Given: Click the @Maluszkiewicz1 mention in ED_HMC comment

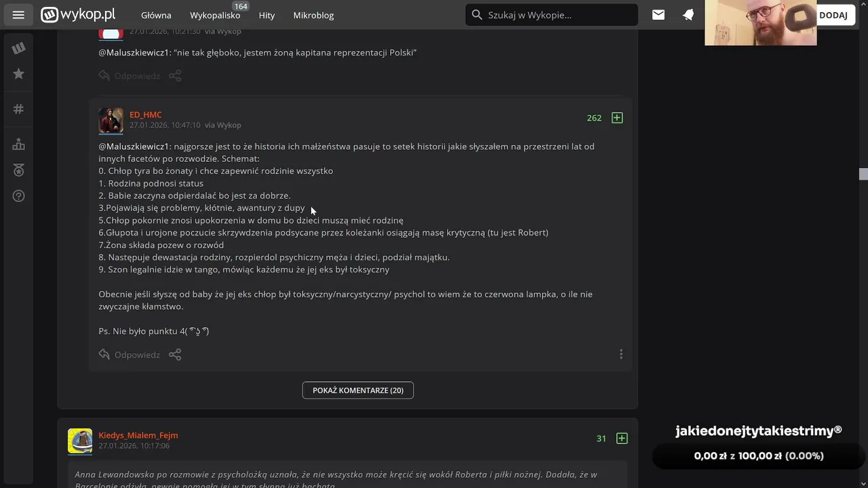Looking at the screenshot, I should pos(134,146).
